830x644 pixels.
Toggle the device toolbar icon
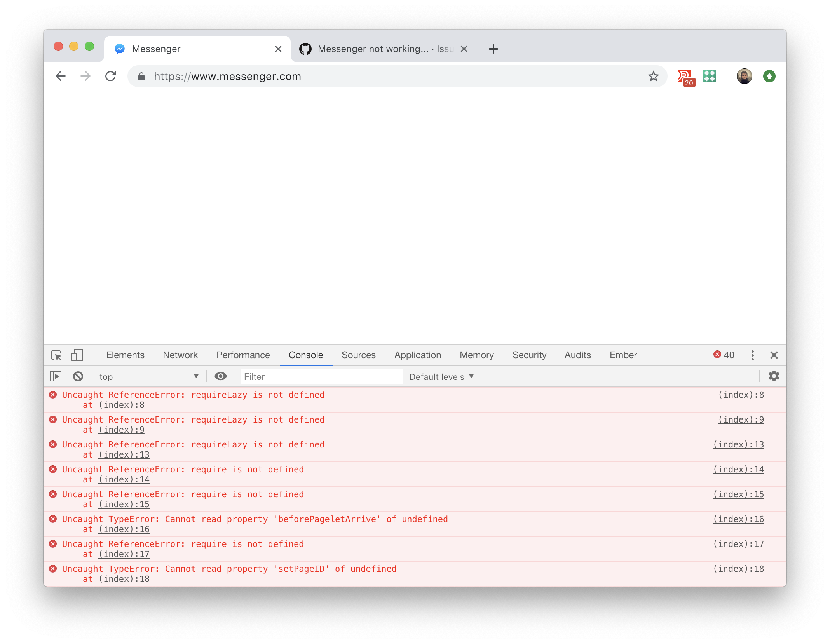coord(77,355)
